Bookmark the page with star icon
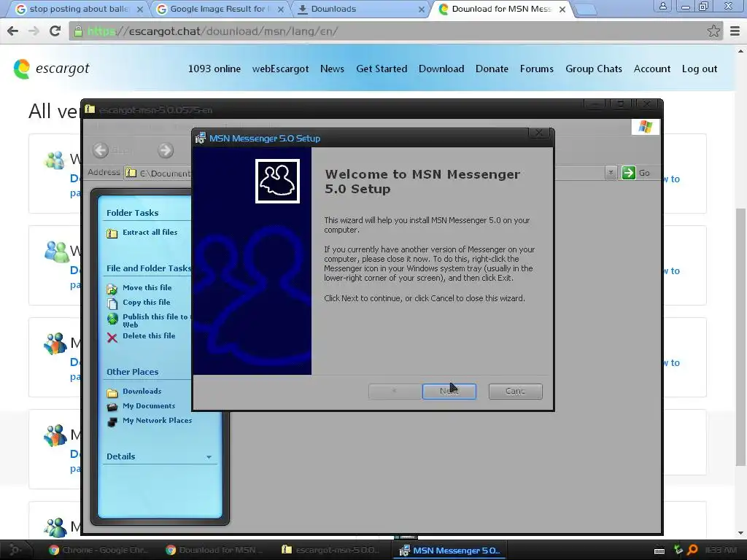This screenshot has height=560, width=747. pyautogui.click(x=713, y=31)
